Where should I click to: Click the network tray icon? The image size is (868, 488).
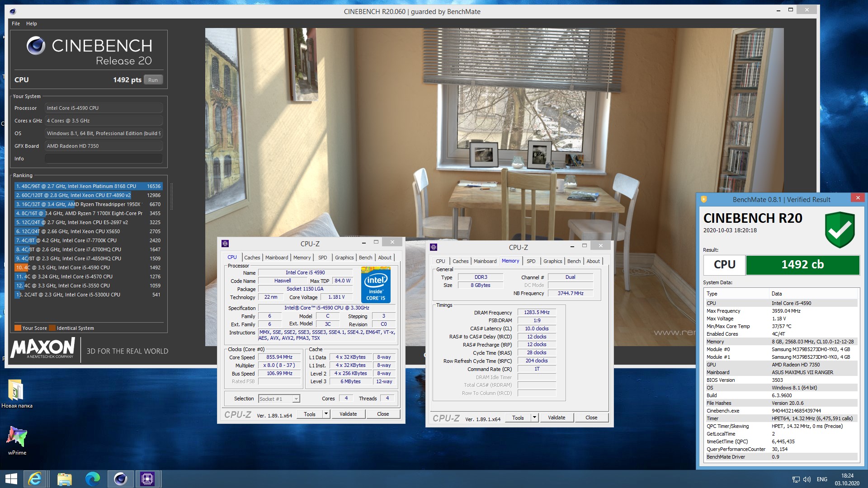[x=796, y=479]
